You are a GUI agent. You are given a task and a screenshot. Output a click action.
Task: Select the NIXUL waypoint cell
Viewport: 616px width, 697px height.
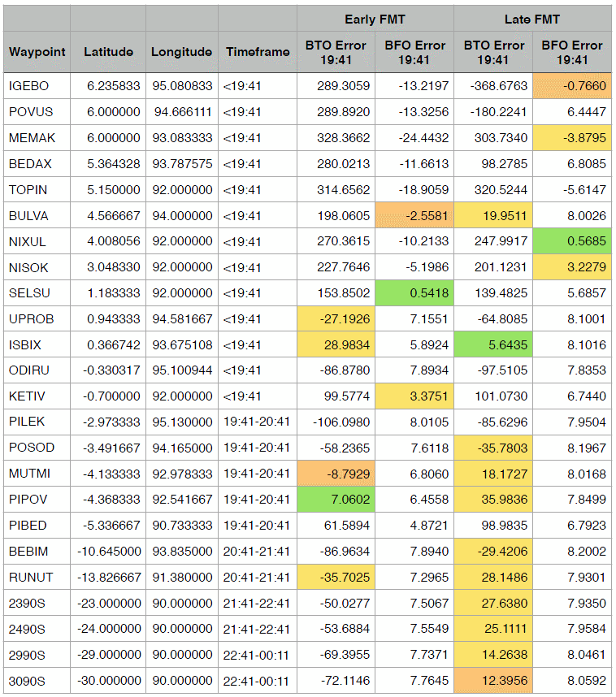[x=37, y=241]
